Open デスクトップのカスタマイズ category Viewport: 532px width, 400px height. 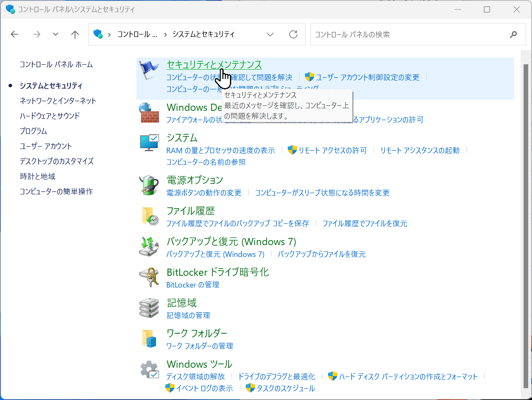(57, 161)
